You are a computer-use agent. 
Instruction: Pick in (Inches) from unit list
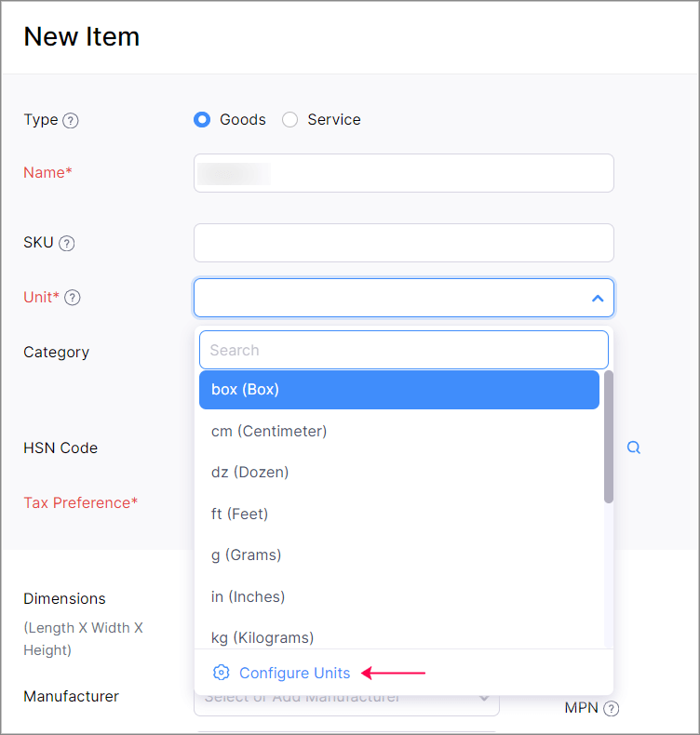tap(399, 596)
